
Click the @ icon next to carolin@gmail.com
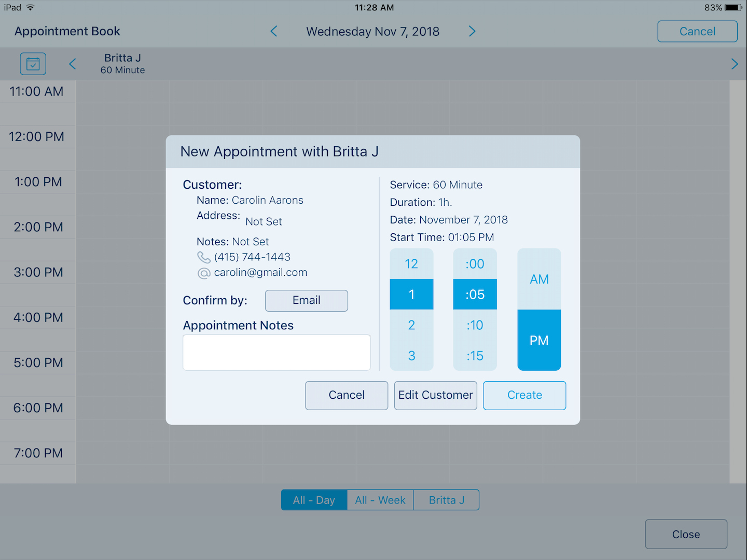click(203, 272)
